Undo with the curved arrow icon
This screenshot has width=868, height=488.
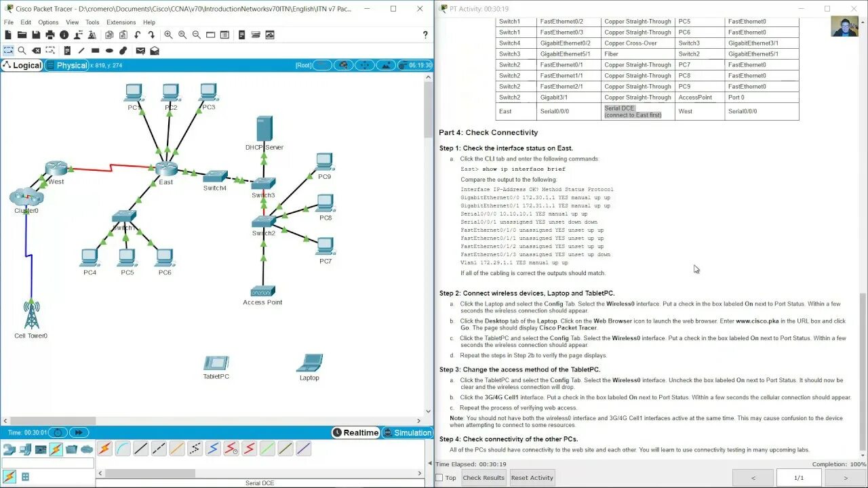click(x=138, y=35)
